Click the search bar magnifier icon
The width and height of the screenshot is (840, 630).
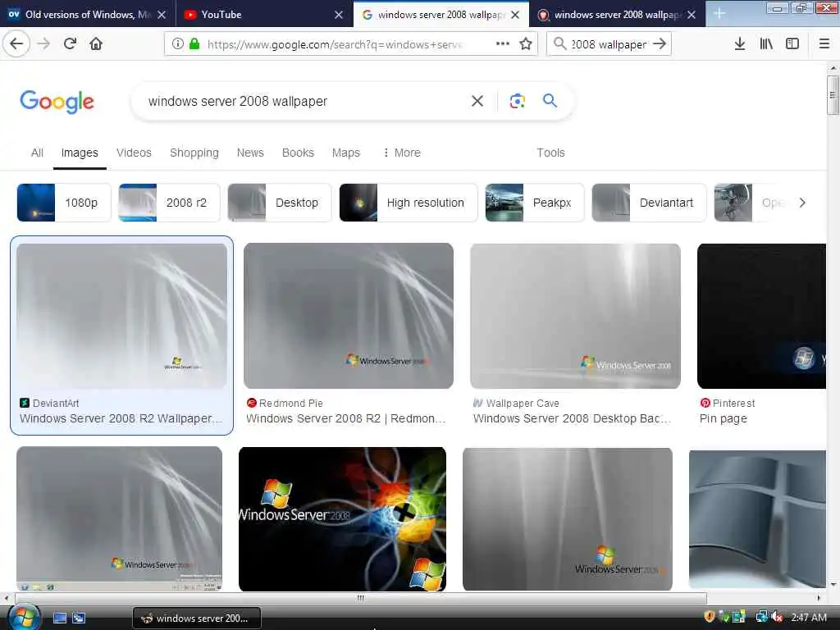pyautogui.click(x=559, y=44)
